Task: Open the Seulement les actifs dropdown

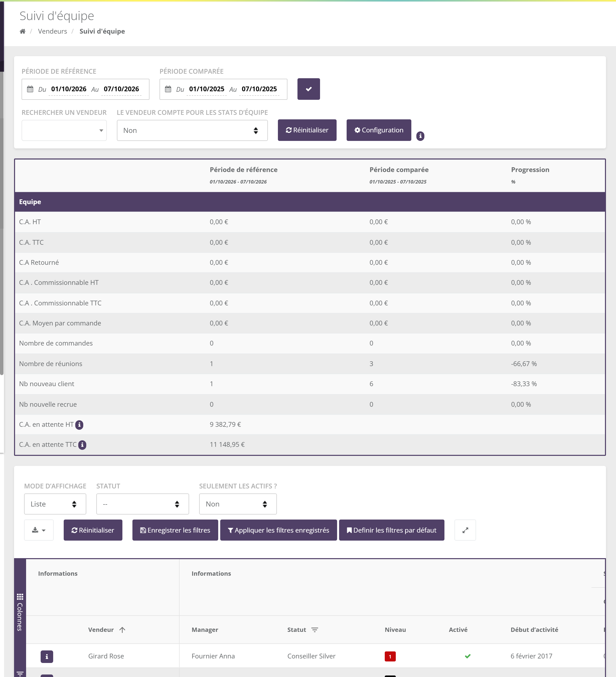Action: pyautogui.click(x=238, y=504)
